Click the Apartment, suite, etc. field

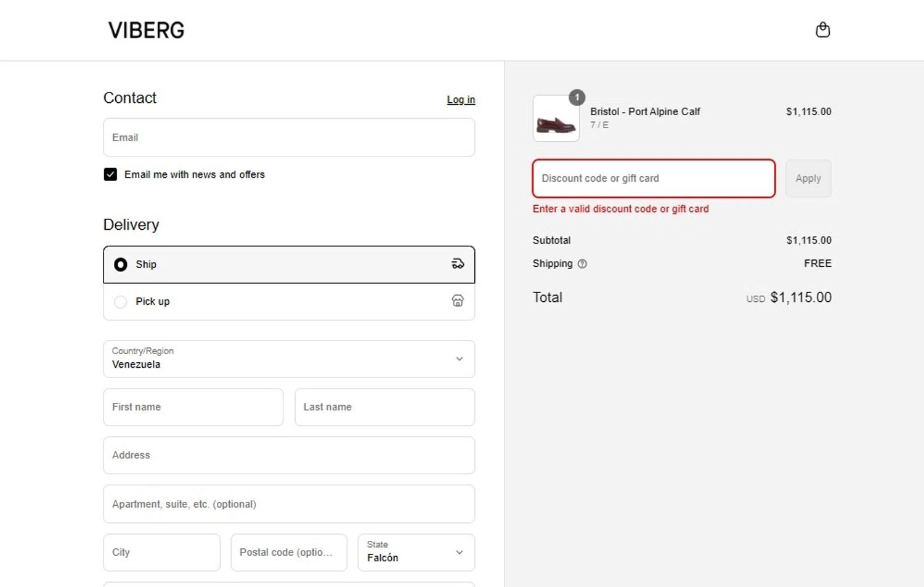(x=289, y=504)
